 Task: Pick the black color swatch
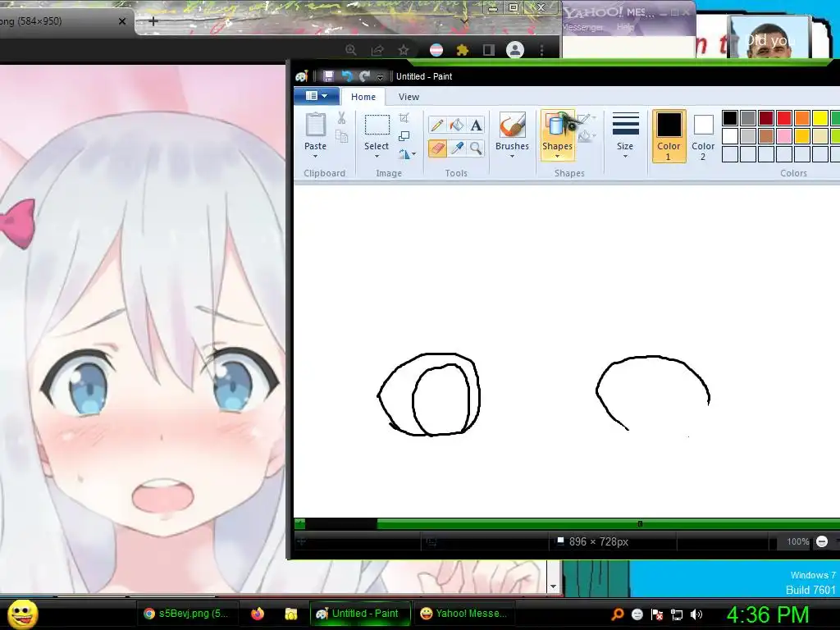[x=729, y=118]
